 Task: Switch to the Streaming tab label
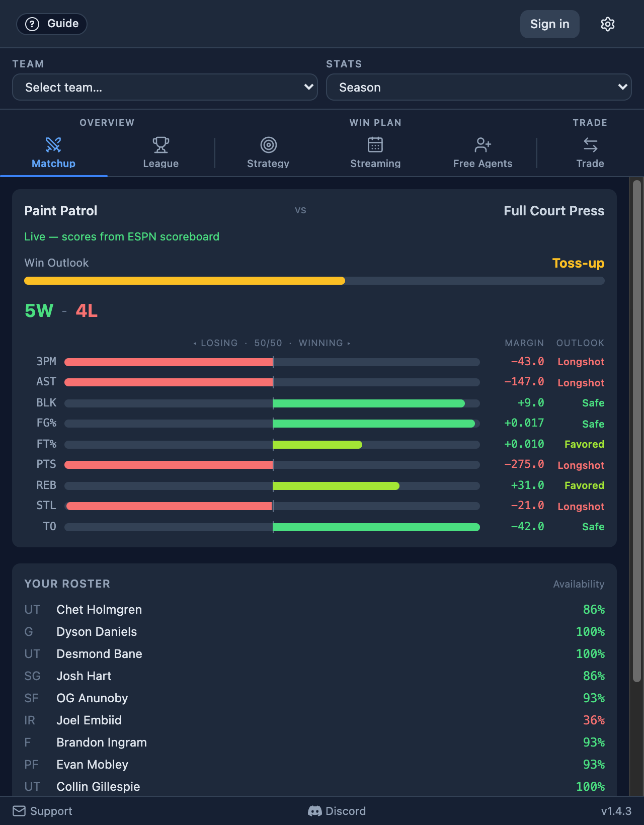coord(375,163)
